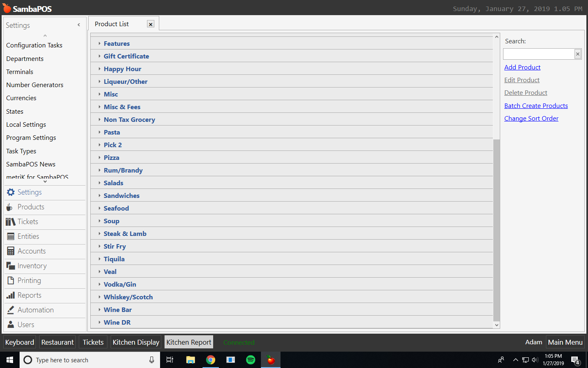Open Users person icon
588x368 pixels.
(11, 325)
